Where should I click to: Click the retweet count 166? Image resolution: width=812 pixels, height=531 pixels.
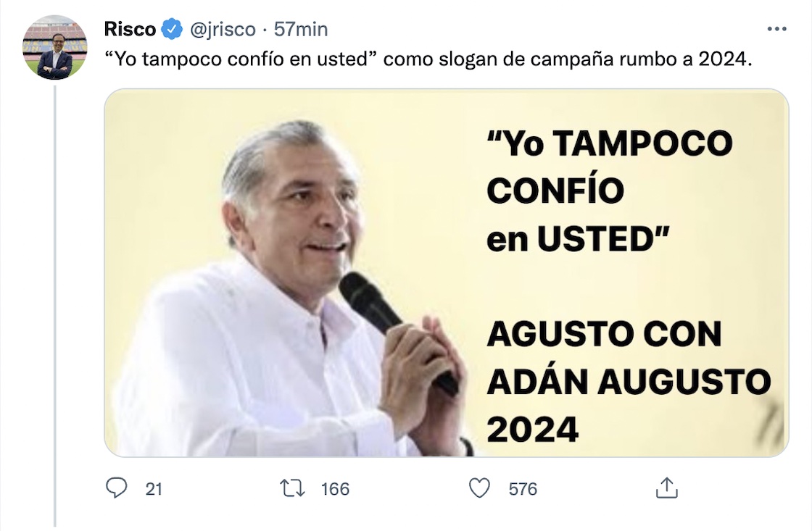335,489
